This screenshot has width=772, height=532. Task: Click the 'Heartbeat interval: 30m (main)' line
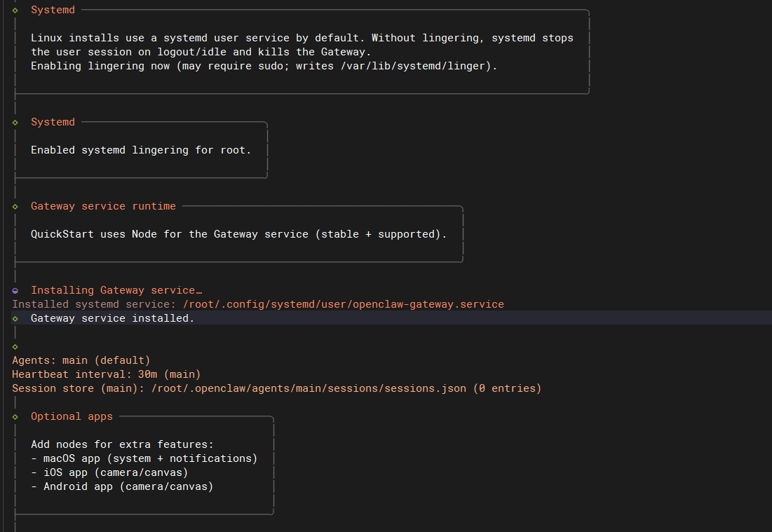(x=107, y=374)
